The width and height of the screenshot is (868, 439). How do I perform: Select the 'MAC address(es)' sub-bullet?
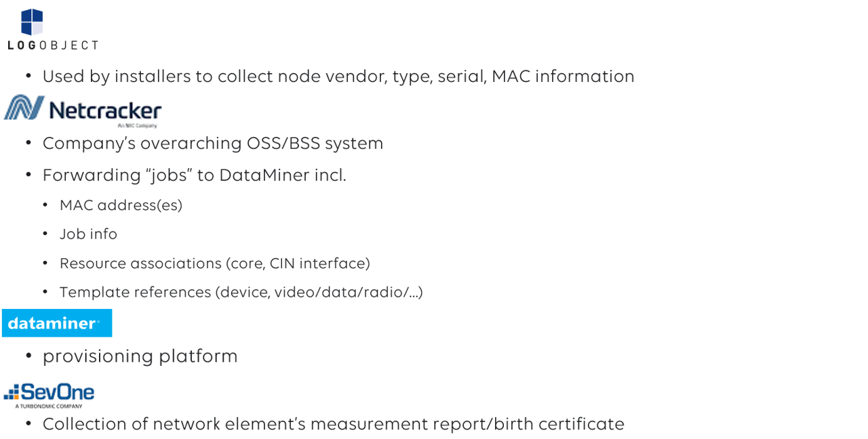(121, 205)
